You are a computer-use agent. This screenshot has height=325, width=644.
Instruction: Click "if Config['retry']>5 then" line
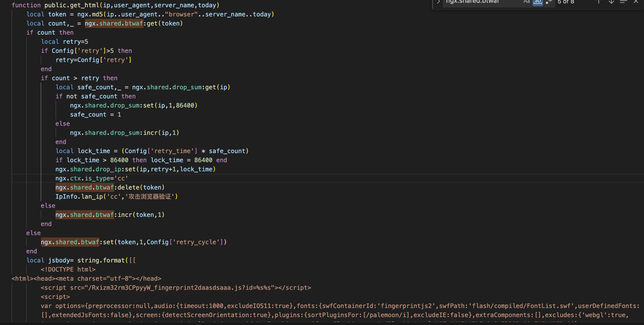click(86, 51)
